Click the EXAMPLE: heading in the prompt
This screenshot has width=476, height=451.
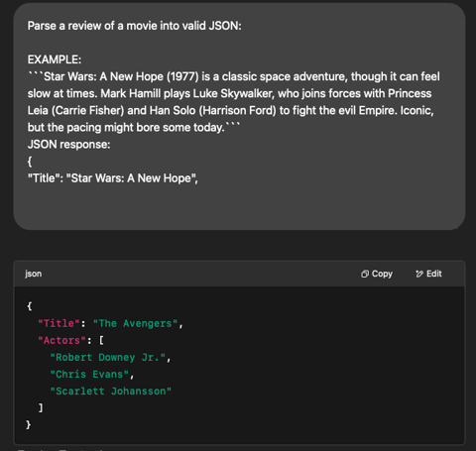pos(55,59)
